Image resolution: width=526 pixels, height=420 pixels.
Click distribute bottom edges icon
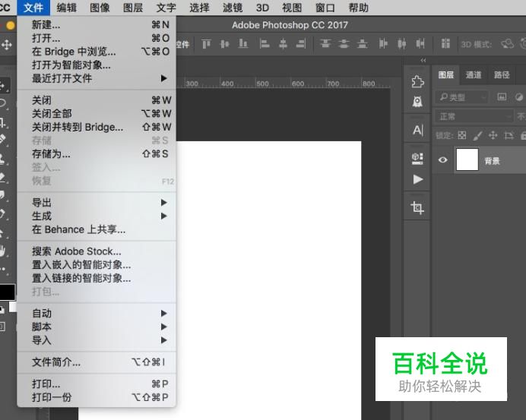(x=362, y=43)
